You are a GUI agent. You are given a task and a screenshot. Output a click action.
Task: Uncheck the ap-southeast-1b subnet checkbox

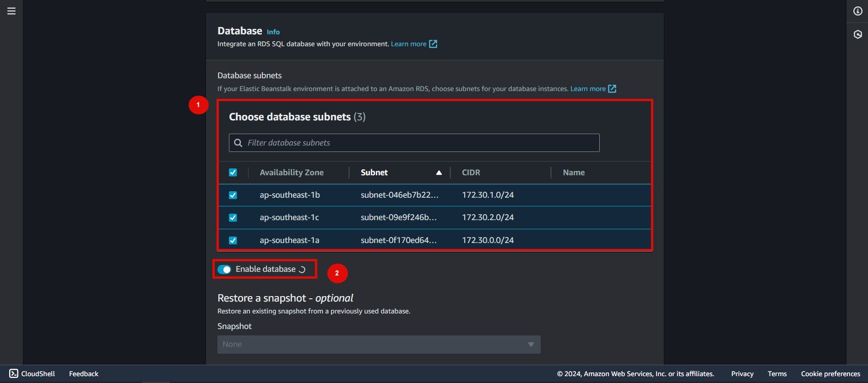point(233,195)
